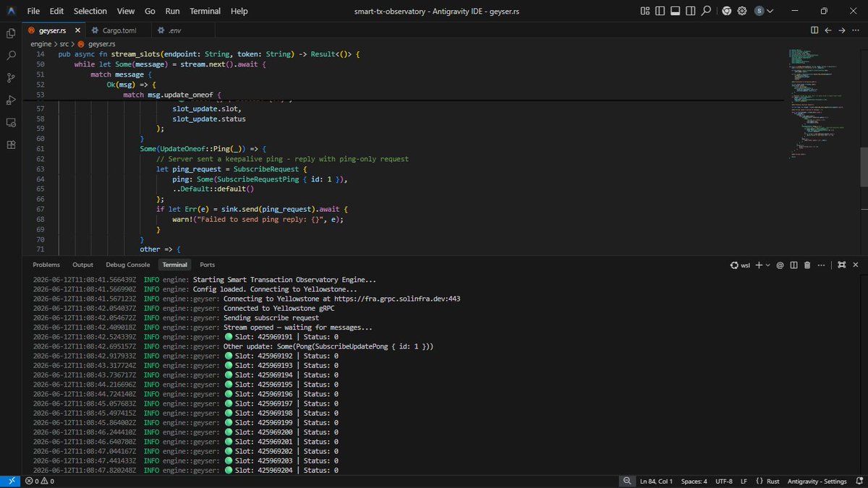The height and width of the screenshot is (488, 868).
Task: Click the Antigravity logo icon
Action: (x=11, y=11)
